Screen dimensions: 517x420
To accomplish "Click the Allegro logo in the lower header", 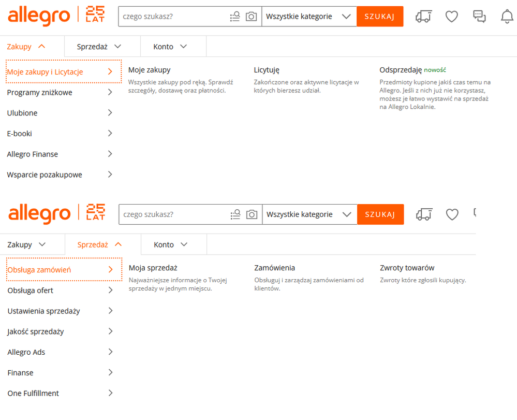I will (39, 214).
